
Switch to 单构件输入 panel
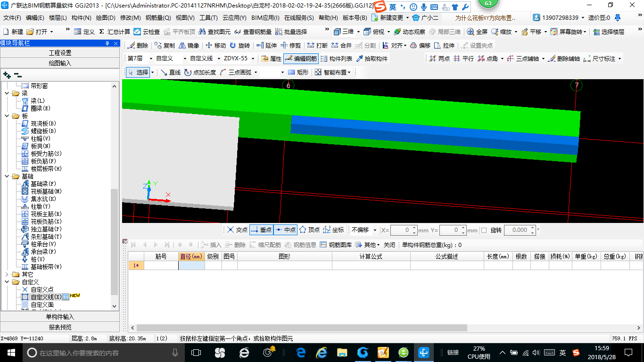pos(60,317)
